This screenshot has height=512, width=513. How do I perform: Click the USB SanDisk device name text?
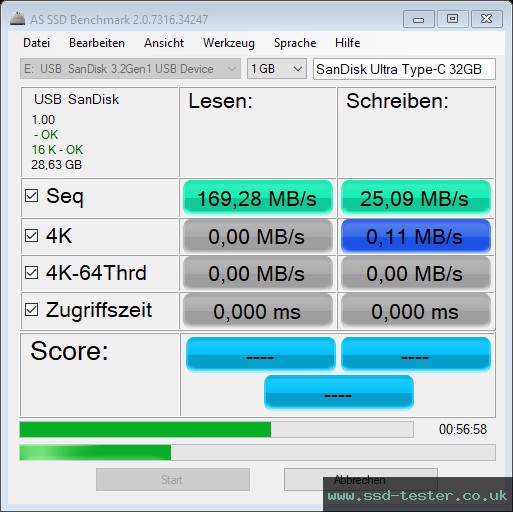tap(76, 99)
